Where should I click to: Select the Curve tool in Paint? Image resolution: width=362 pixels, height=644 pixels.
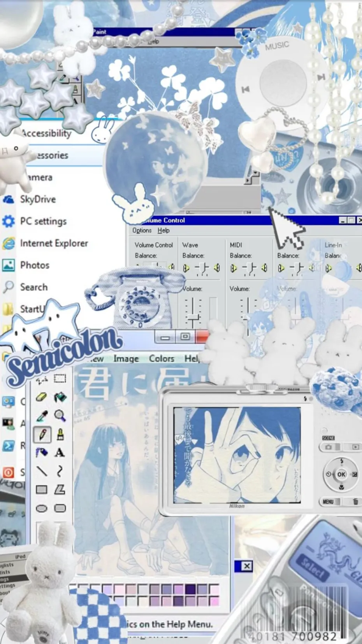[60, 471]
